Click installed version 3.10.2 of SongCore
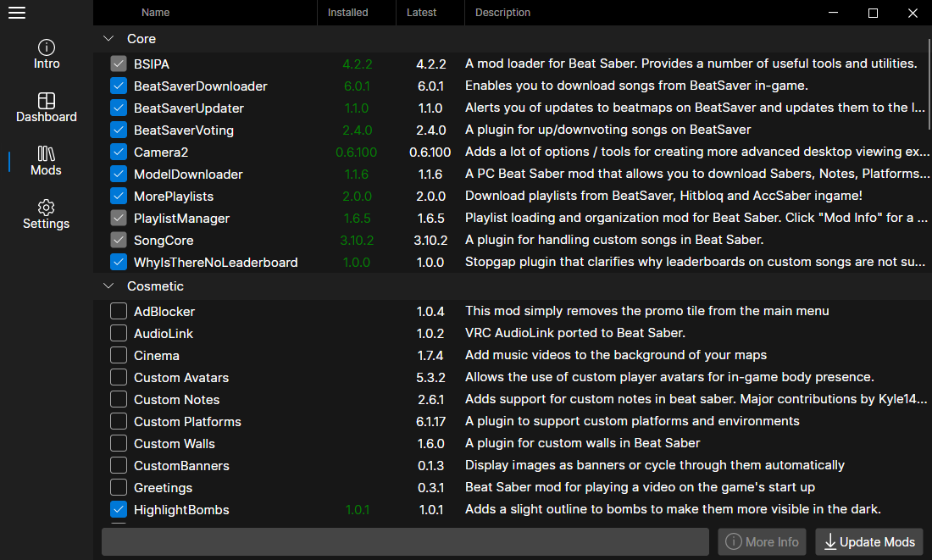 coord(357,240)
